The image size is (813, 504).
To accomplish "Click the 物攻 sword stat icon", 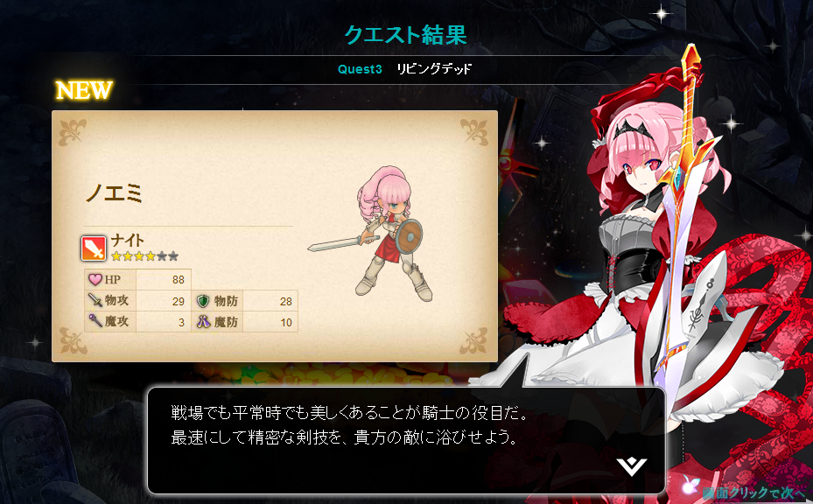I will click(95, 300).
